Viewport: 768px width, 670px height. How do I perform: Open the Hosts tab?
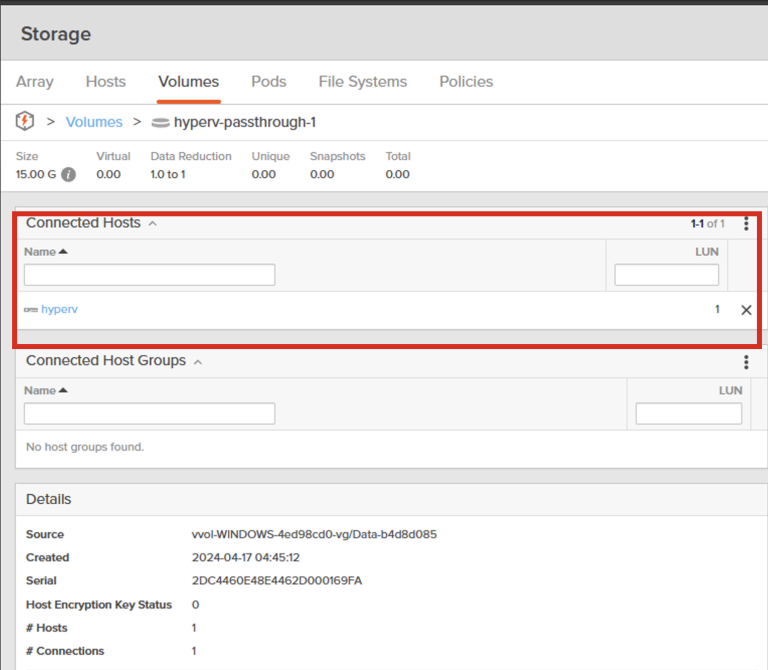coord(106,82)
